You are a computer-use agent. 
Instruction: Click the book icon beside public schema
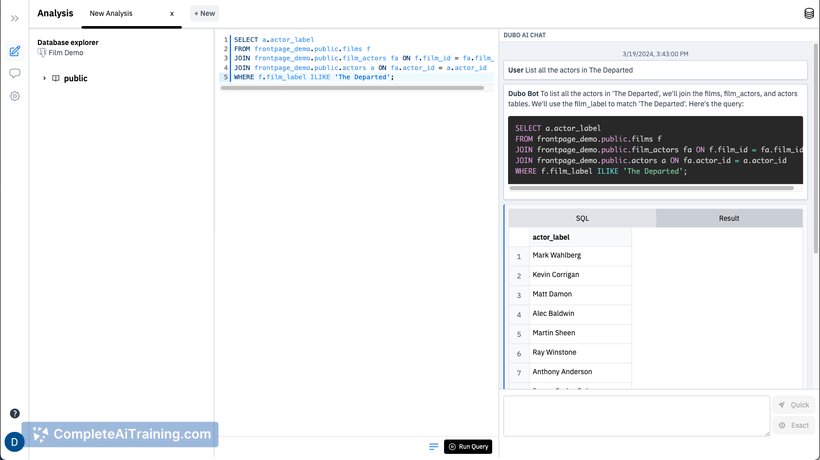55,78
